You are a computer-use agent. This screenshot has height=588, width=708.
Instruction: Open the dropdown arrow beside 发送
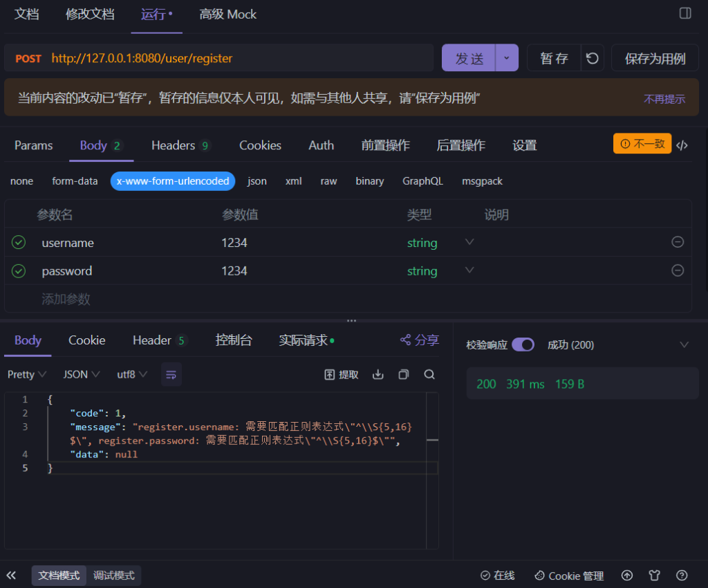pos(506,59)
